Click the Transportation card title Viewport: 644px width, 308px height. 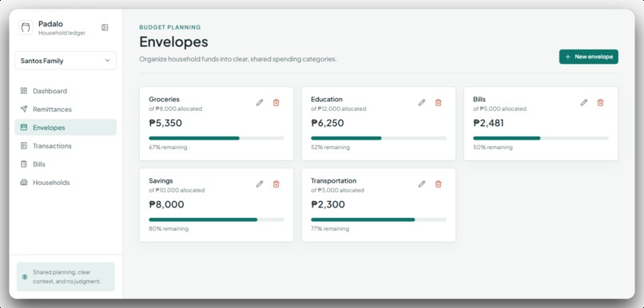pyautogui.click(x=333, y=181)
